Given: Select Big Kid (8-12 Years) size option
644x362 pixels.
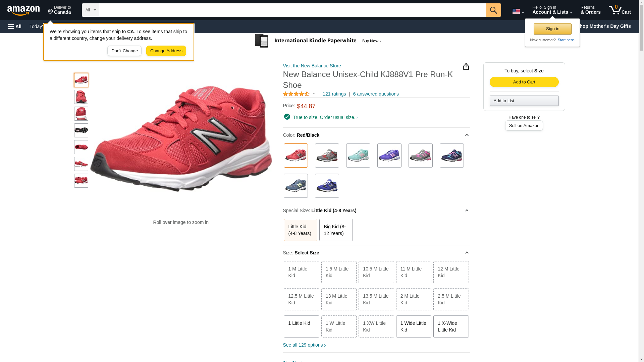Looking at the screenshot, I should [336, 230].
